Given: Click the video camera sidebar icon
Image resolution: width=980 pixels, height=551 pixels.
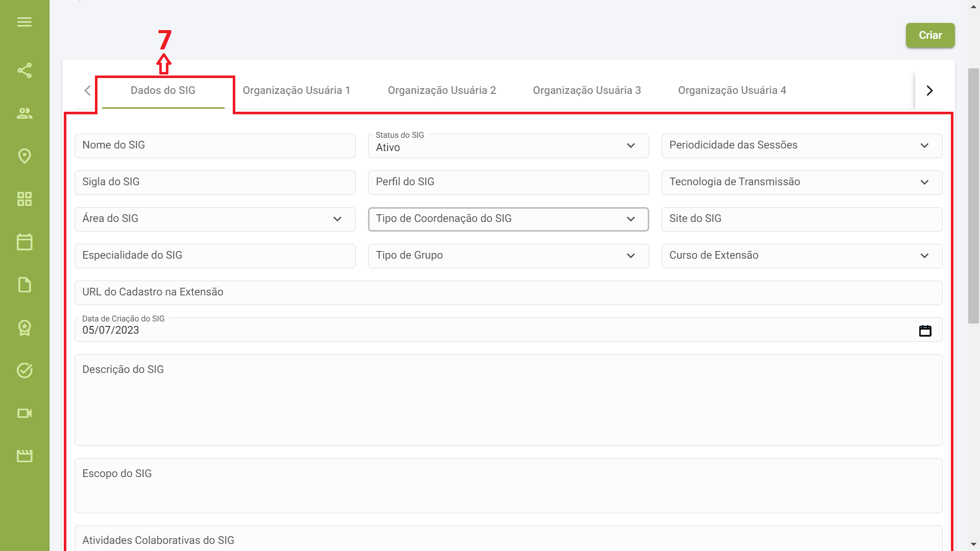Looking at the screenshot, I should (24, 413).
